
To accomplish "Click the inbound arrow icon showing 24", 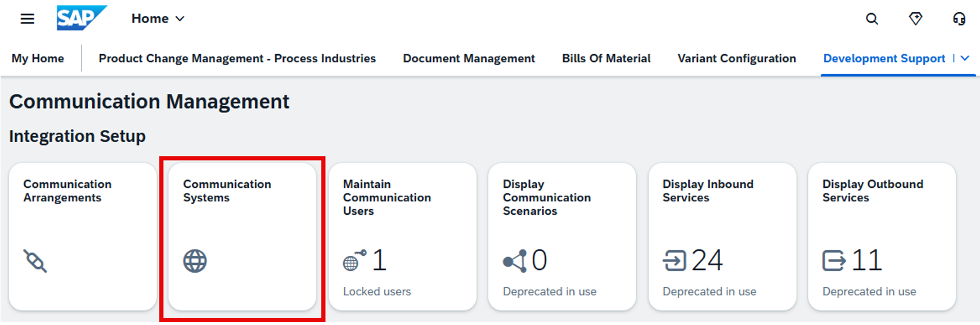I will coord(674,261).
